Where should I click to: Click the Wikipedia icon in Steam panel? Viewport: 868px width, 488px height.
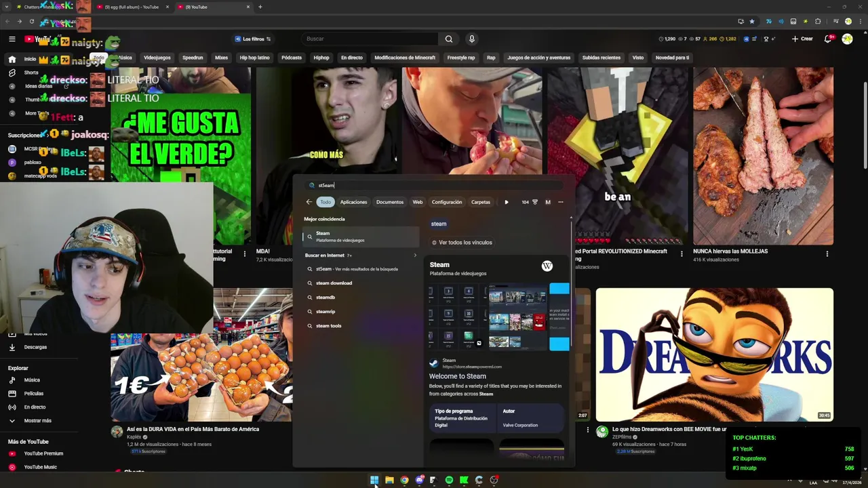(547, 266)
